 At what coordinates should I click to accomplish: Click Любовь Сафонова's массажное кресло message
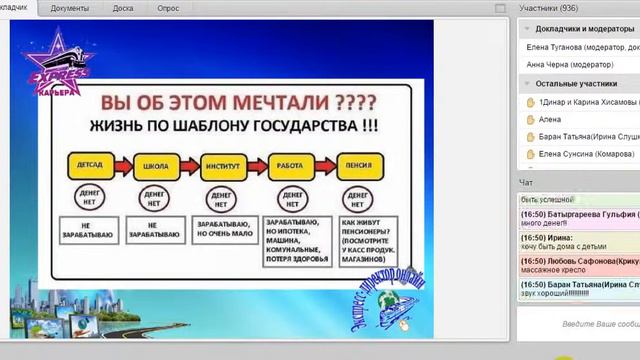(x=580, y=265)
